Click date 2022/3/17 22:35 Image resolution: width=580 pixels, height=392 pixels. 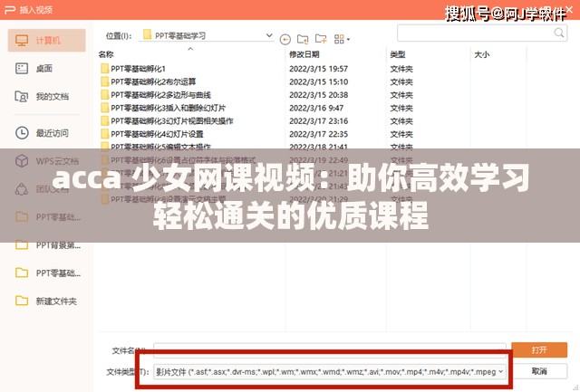pyautogui.click(x=318, y=134)
